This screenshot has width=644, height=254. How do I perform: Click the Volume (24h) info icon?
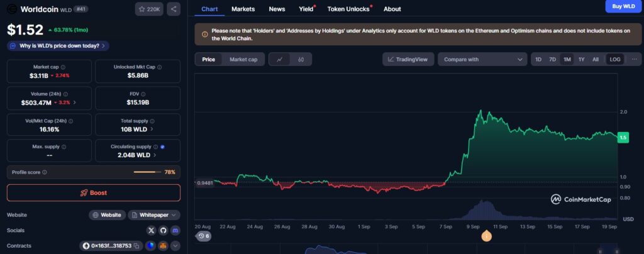tap(65, 94)
